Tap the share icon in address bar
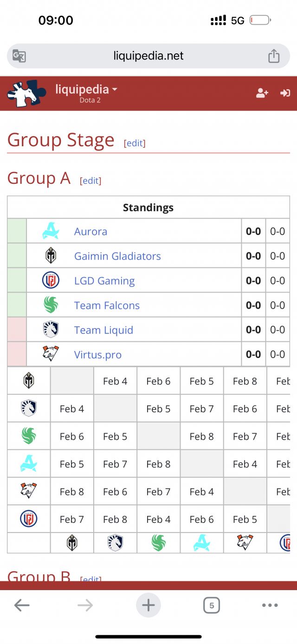 coord(274,56)
